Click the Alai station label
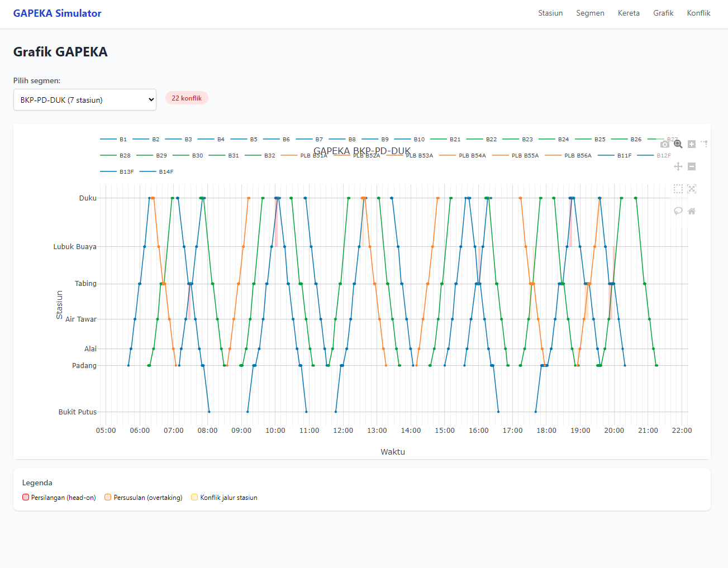728x568 pixels. 91,349
